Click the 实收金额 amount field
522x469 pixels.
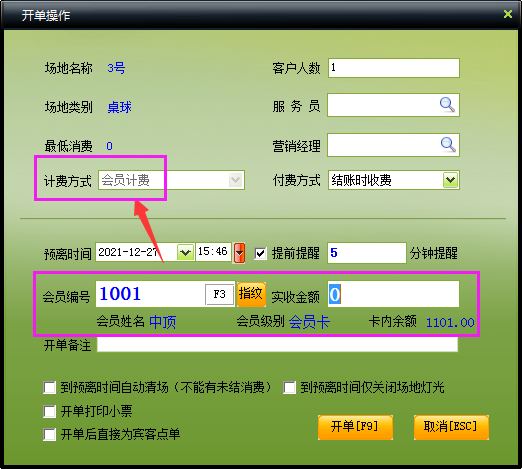tap(393, 294)
